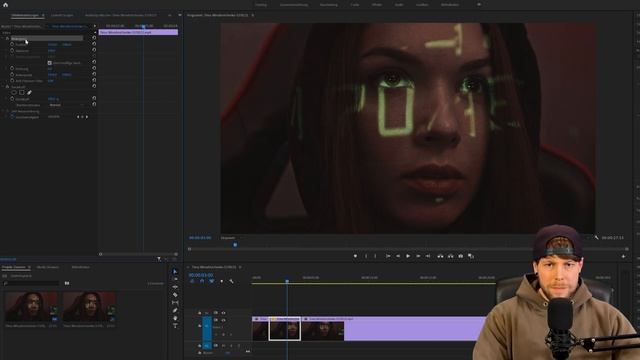Go to next Geschwindigkeit keyframe
Viewport: 640px width, 360px height.
point(87,117)
